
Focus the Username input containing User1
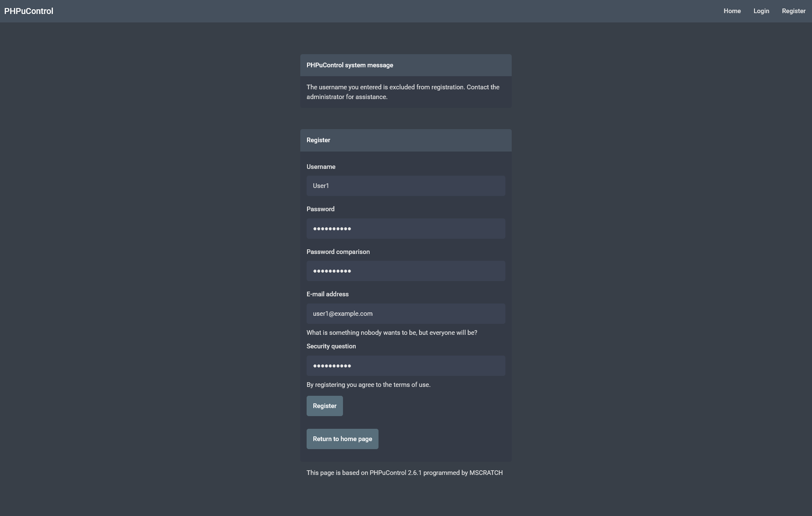click(x=406, y=186)
